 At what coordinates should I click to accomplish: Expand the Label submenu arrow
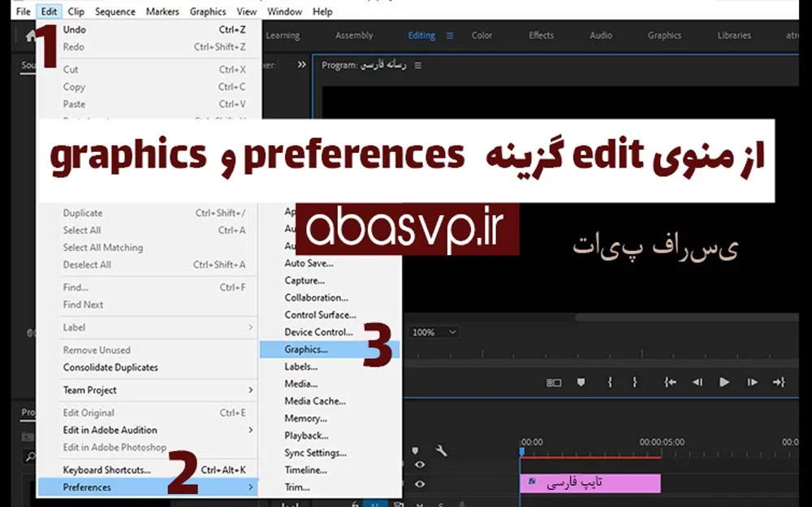pyautogui.click(x=251, y=327)
